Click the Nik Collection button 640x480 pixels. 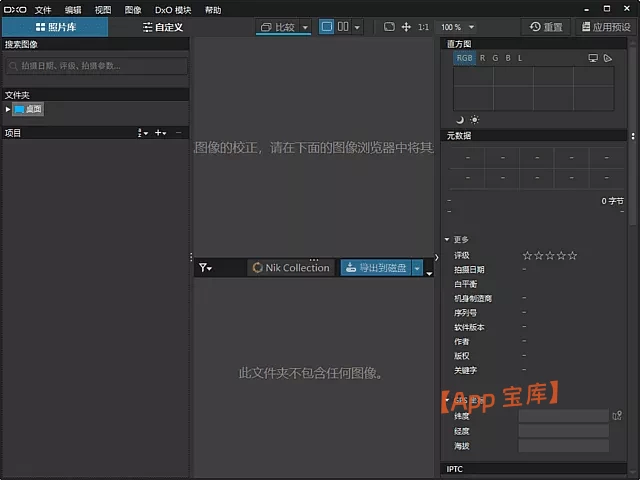291,268
